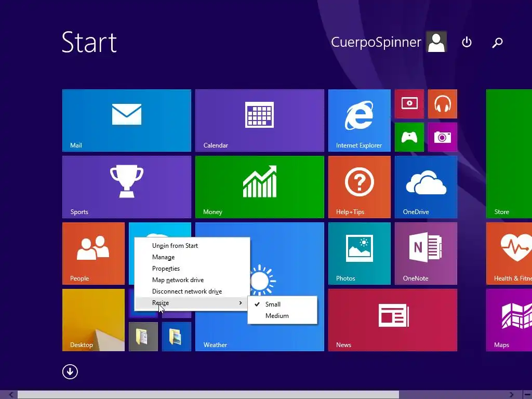This screenshot has height=399, width=532.
Task: Open the Video tile
Action: pos(409,104)
